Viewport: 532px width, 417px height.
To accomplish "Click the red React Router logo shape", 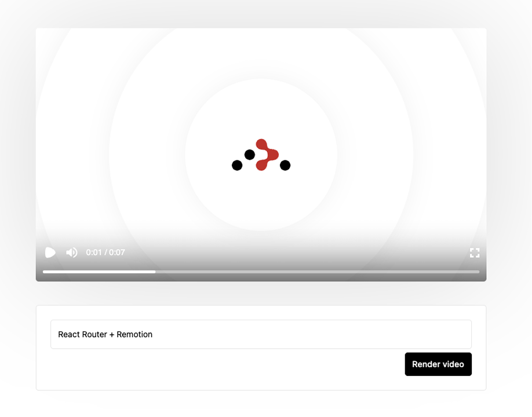I will point(265,155).
